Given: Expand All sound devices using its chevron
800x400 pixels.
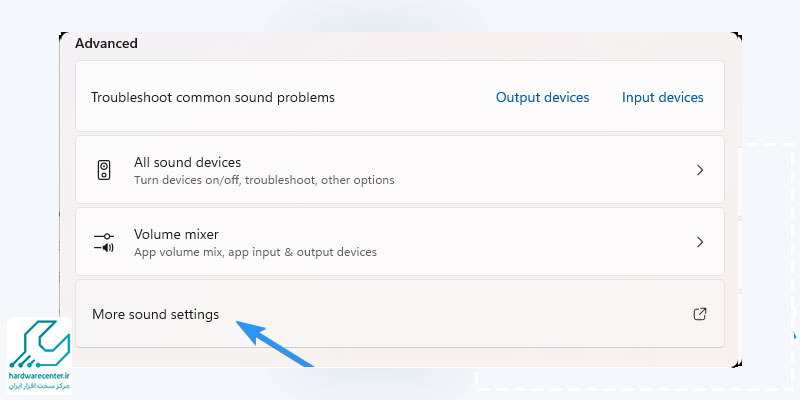Looking at the screenshot, I should [x=700, y=170].
